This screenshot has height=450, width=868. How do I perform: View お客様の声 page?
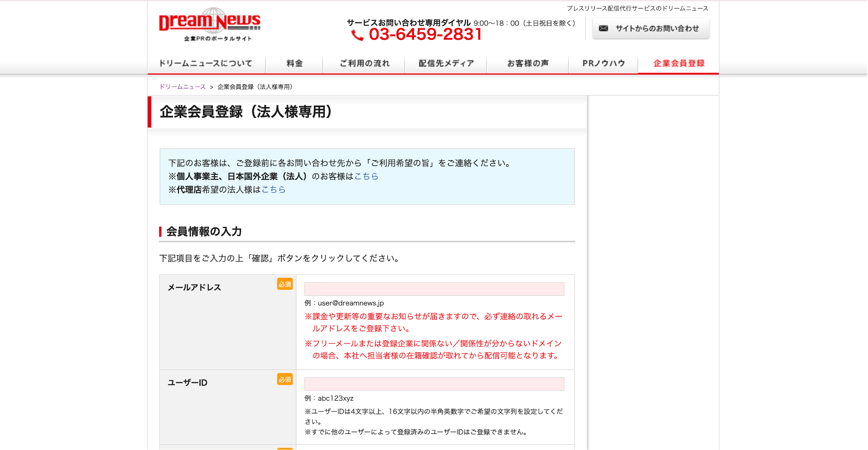point(528,63)
